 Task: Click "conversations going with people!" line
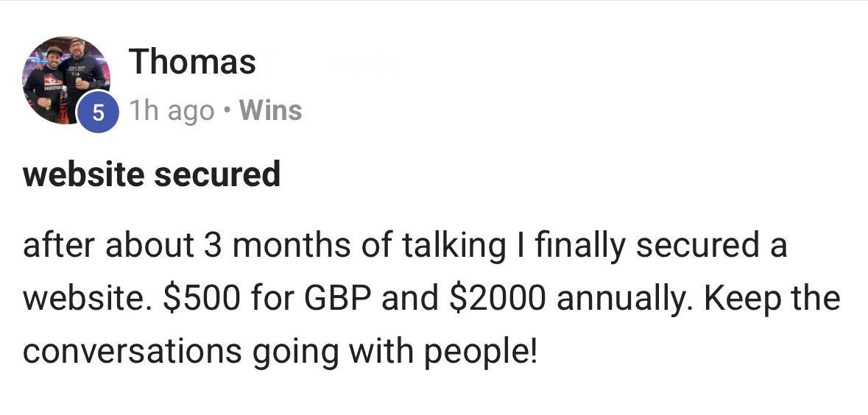280,352
